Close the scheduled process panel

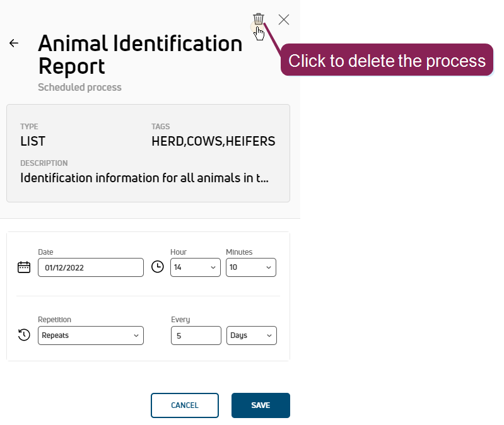(284, 20)
